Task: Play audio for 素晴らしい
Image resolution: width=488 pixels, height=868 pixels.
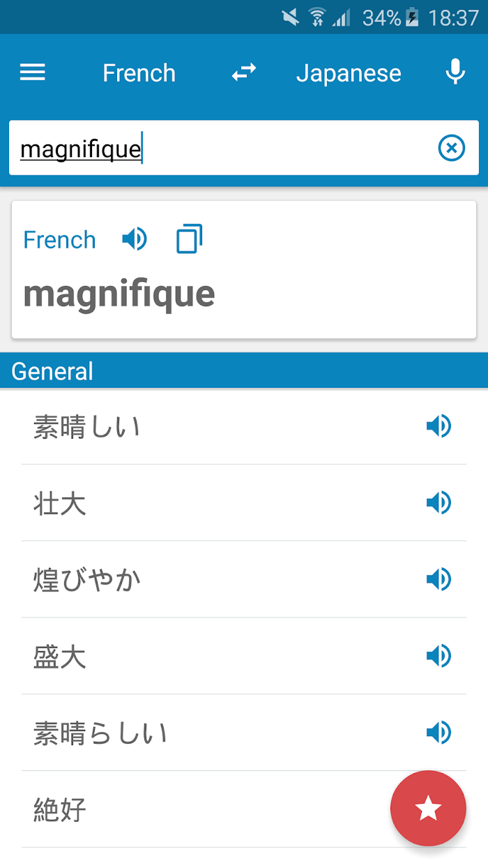Action: 439,733
